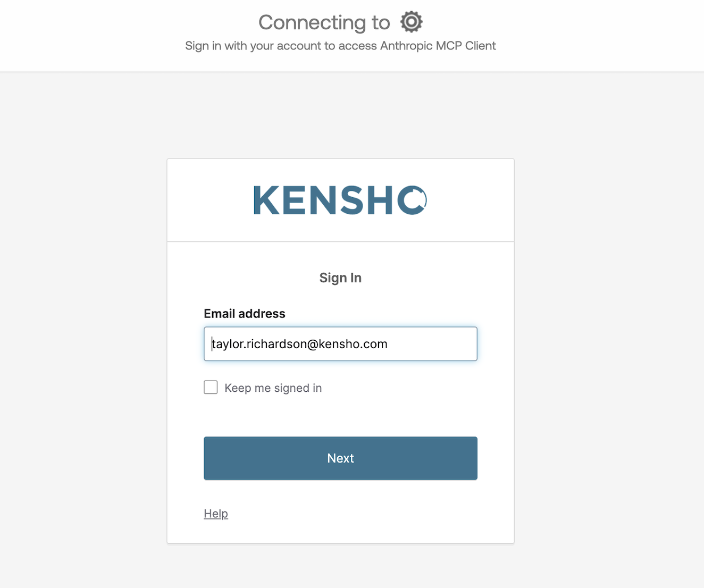This screenshot has width=704, height=588.
Task: Focus the Email address input field
Action: point(340,344)
